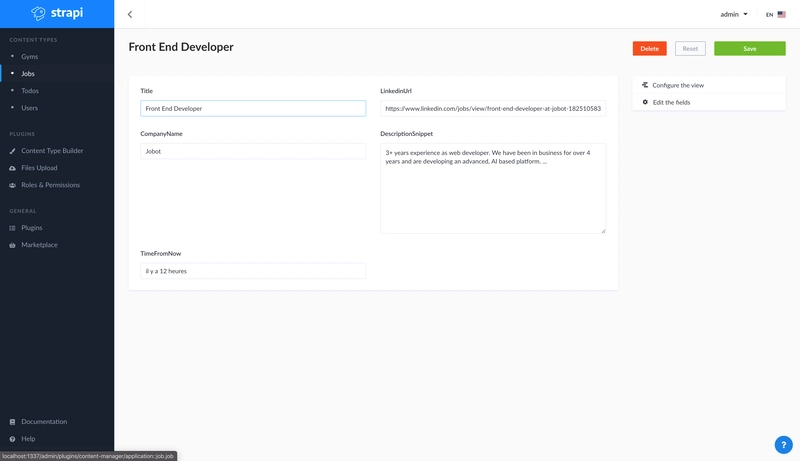Click the DescriptionSnippet field label
This screenshot has width=800, height=461.
pos(407,134)
